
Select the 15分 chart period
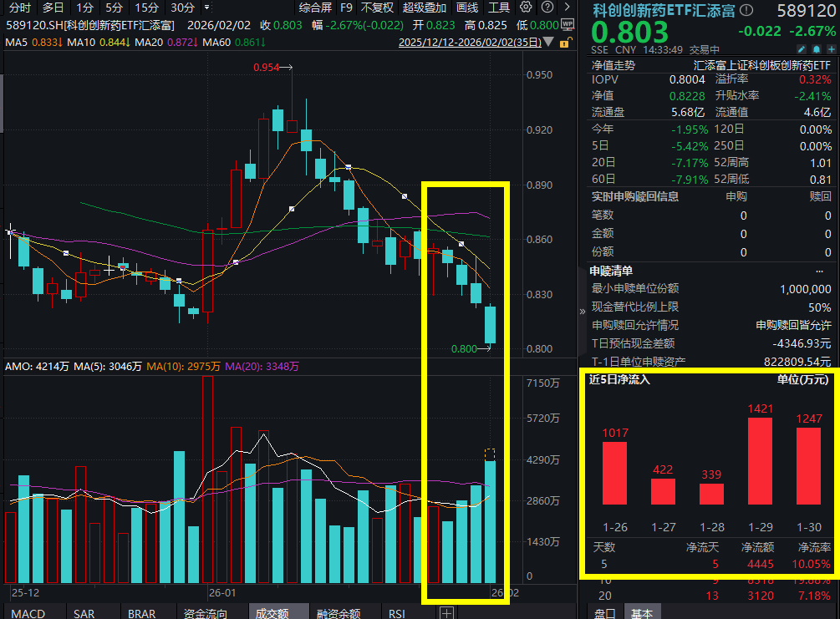point(145,8)
